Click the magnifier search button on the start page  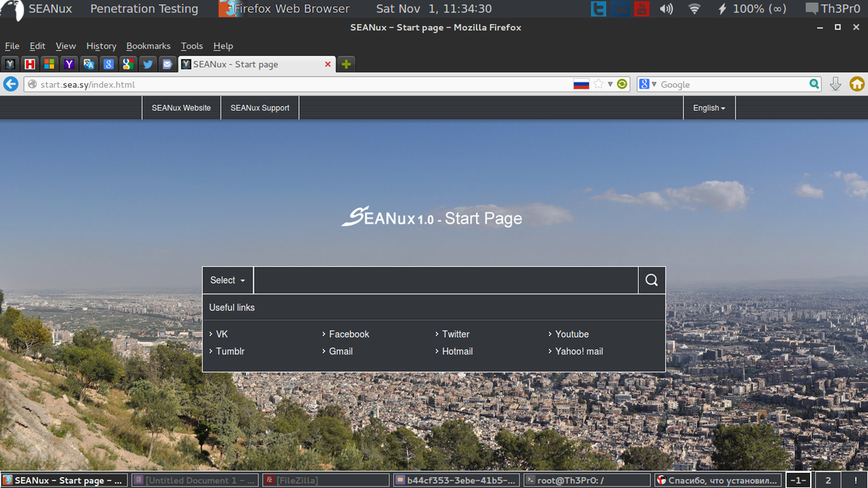651,280
